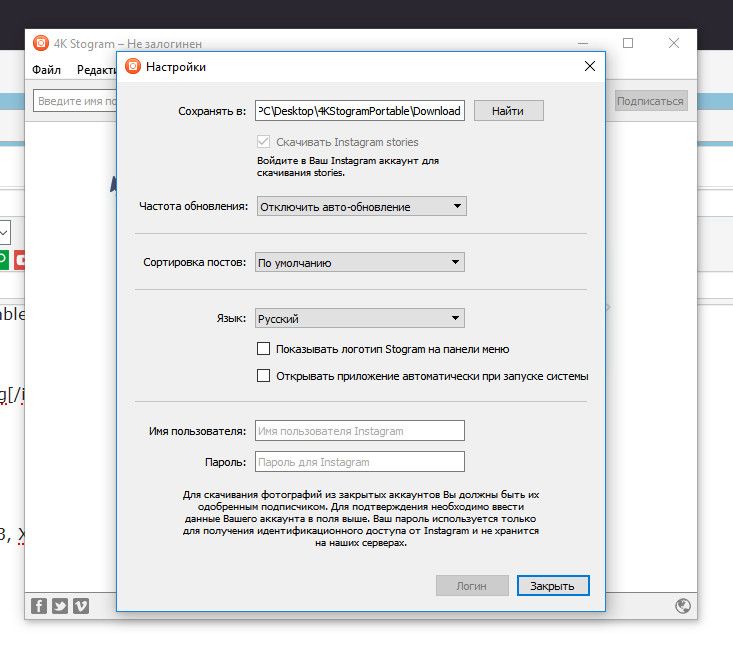
Task: Click the Имя пользователя Instagram field
Action: point(360,431)
